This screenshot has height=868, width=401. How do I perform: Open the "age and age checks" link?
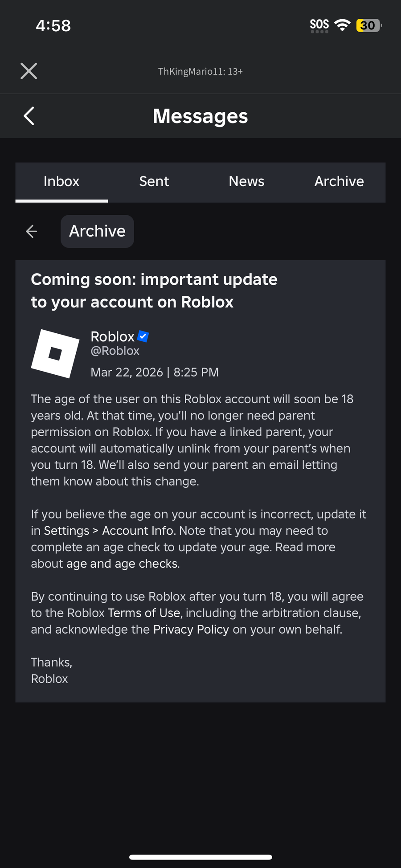click(x=122, y=564)
